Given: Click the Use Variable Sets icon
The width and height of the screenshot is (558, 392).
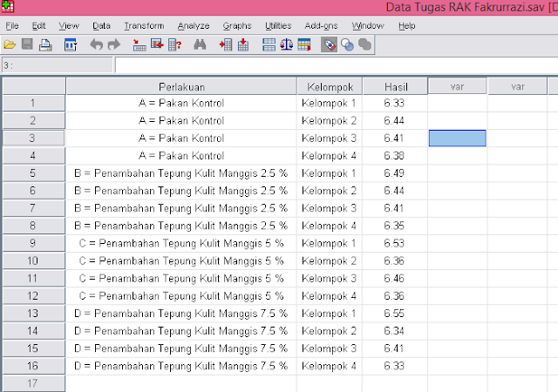Looking at the screenshot, I should tap(347, 44).
